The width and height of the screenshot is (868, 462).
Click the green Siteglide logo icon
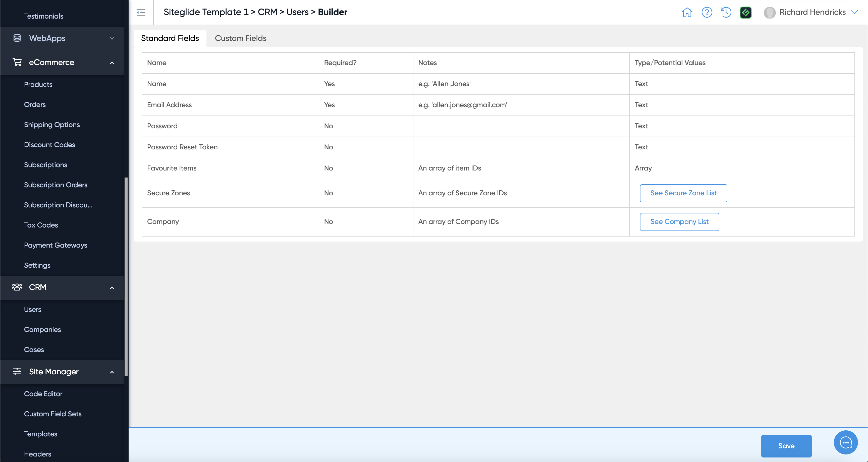tap(745, 13)
